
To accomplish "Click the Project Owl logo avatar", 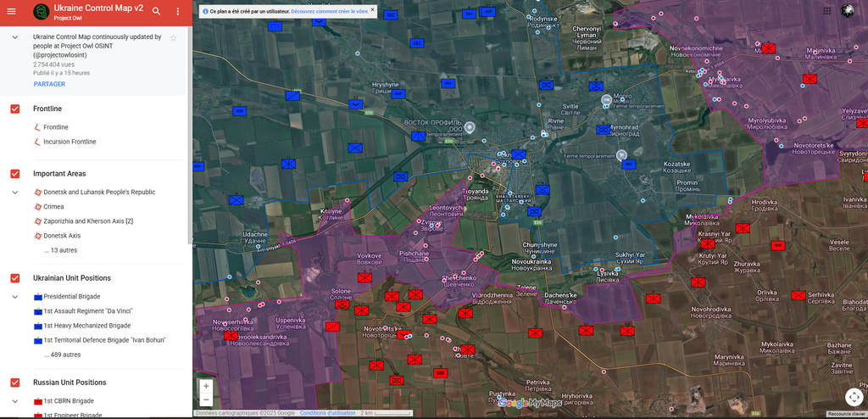I will (x=41, y=12).
